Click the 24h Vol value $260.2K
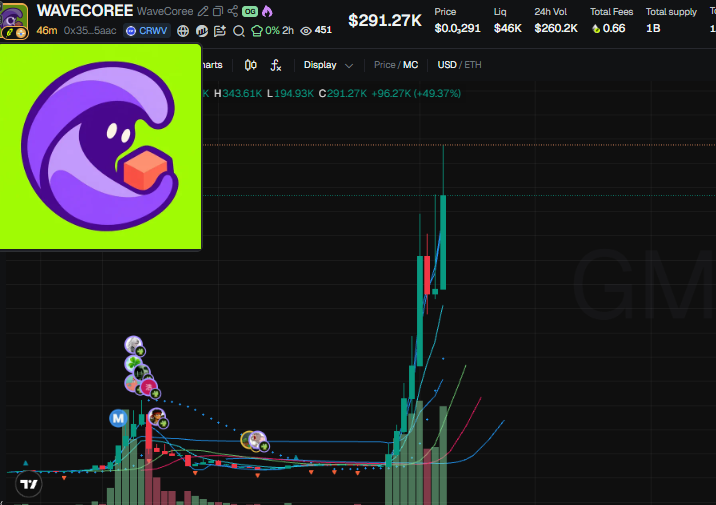716x505 pixels. point(556,28)
